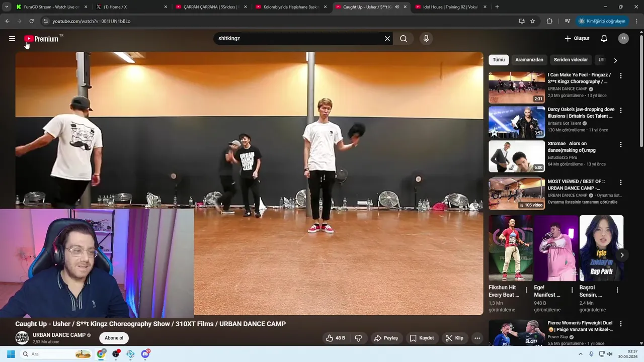Open options for Fikshun Hit Every Beat short

click(527, 290)
